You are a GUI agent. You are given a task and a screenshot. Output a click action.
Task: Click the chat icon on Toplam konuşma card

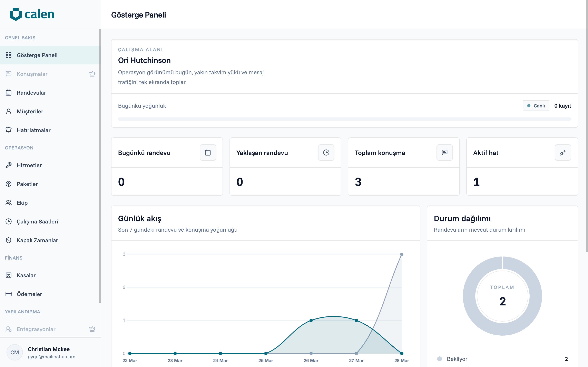(444, 153)
